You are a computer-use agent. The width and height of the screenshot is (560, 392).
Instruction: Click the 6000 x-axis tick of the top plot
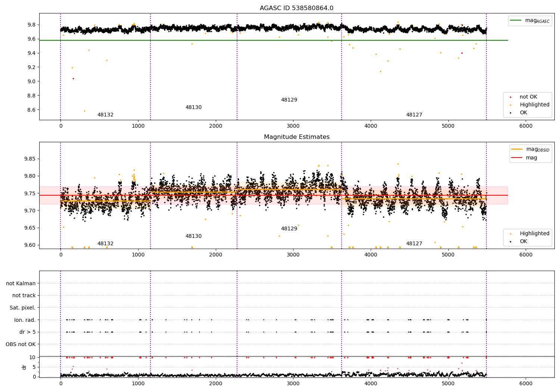pyautogui.click(x=526, y=126)
